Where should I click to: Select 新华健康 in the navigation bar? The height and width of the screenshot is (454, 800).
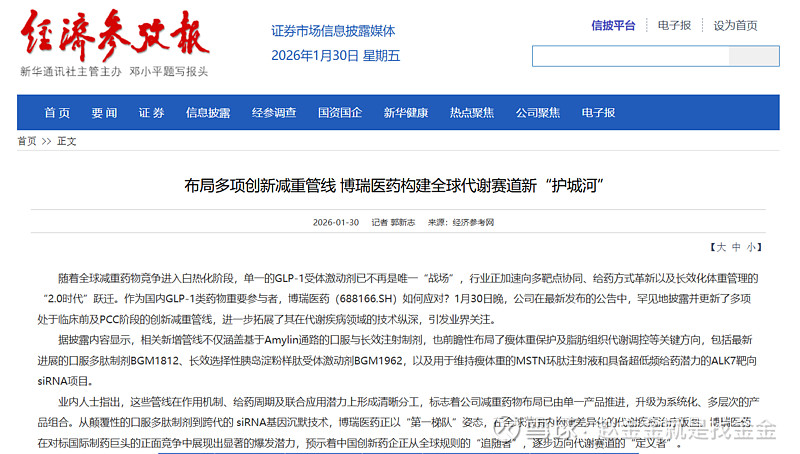pyautogui.click(x=406, y=113)
